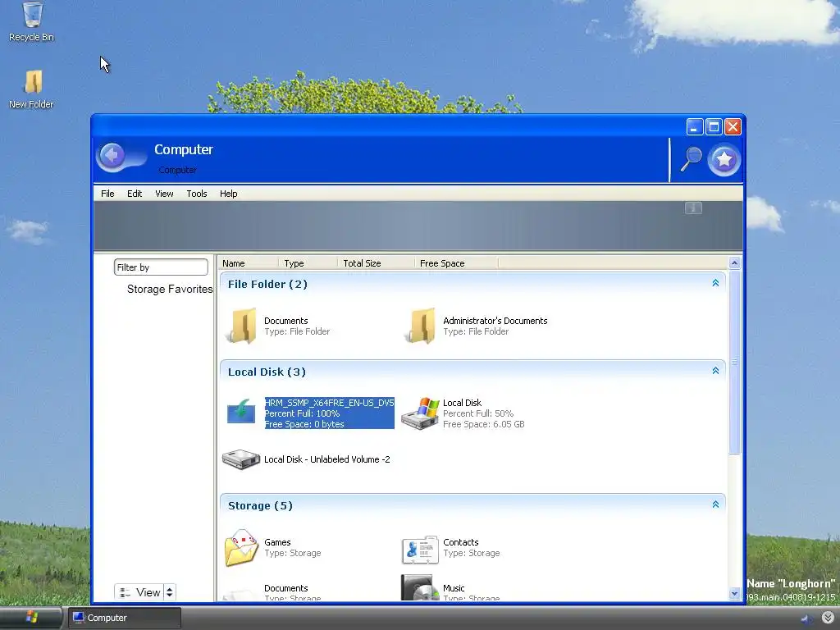840x630 pixels.
Task: Click the Filter by input field
Action: pyautogui.click(x=161, y=267)
